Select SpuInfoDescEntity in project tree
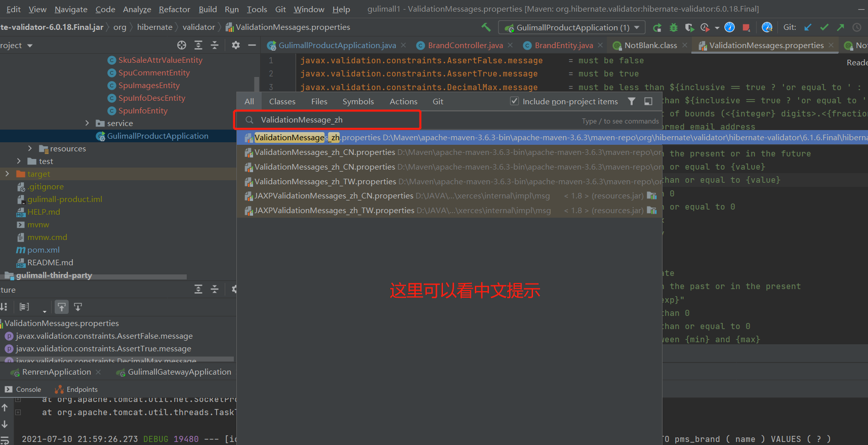 151,98
